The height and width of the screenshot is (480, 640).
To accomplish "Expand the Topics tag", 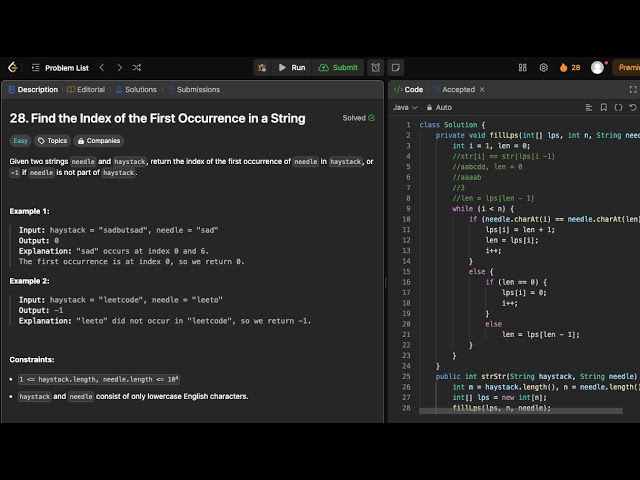I will [x=52, y=141].
